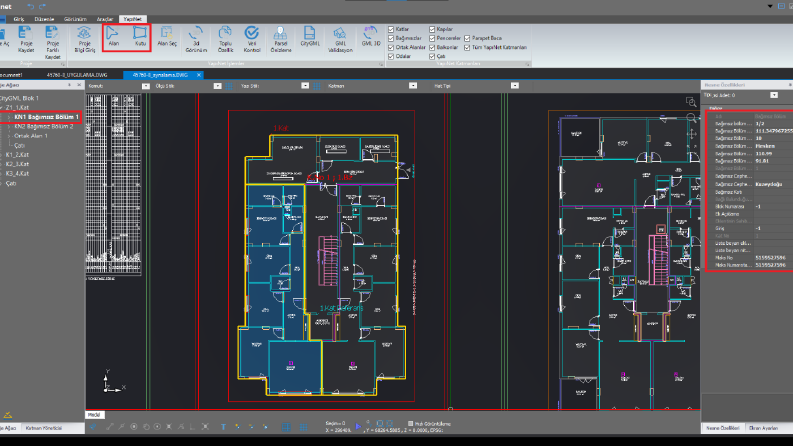Toggle Tüm YapıNet Katmanları checkbox

click(467, 48)
